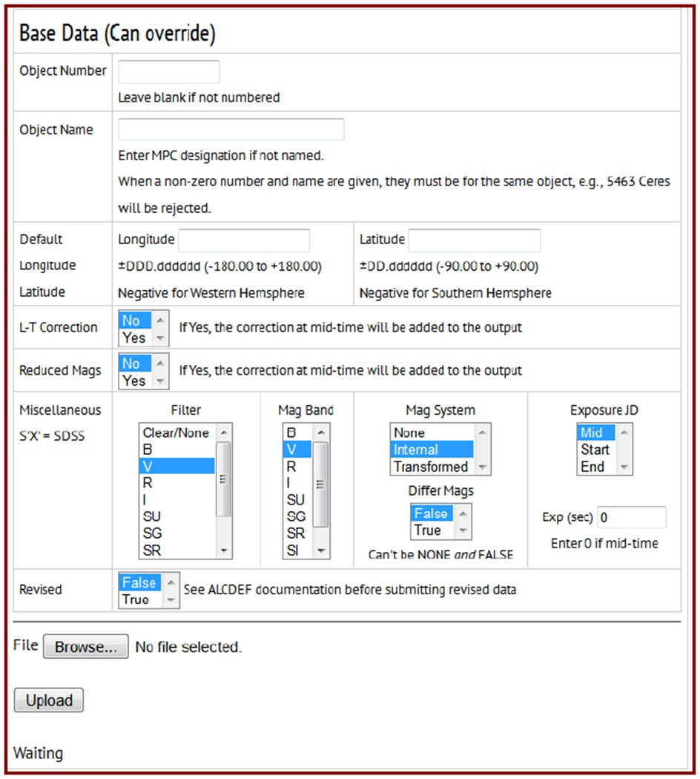
Task: Choose Clear/None in the Filter list
Action: tap(176, 433)
